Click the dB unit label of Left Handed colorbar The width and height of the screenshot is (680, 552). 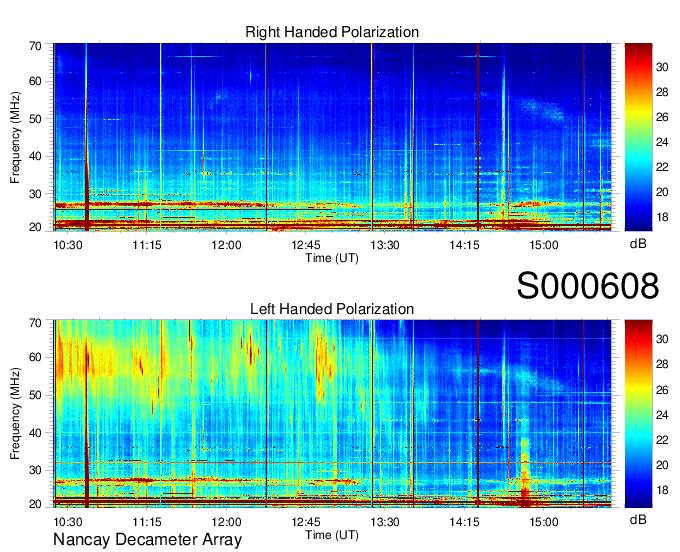pyautogui.click(x=638, y=519)
